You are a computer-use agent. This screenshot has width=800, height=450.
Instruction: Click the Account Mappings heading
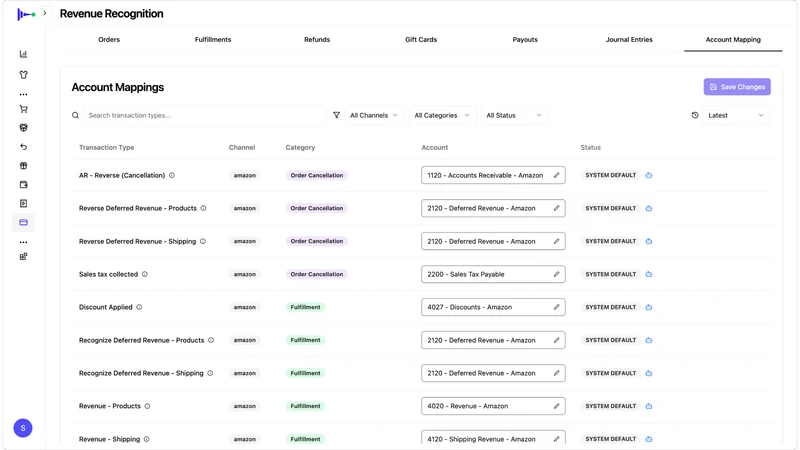(118, 87)
